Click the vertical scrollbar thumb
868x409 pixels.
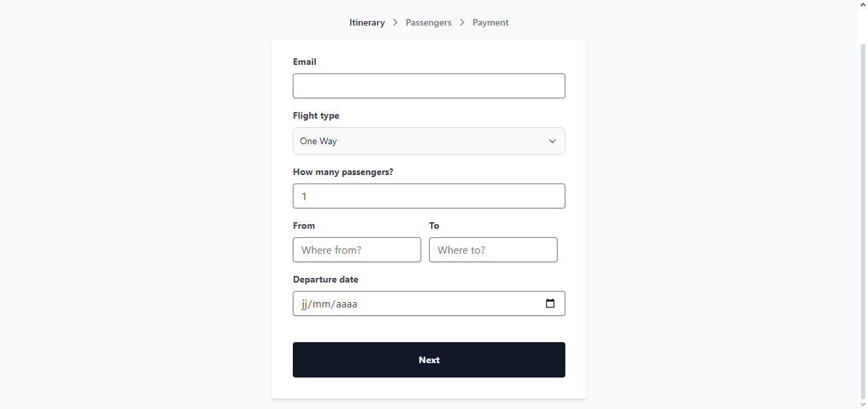tap(863, 216)
